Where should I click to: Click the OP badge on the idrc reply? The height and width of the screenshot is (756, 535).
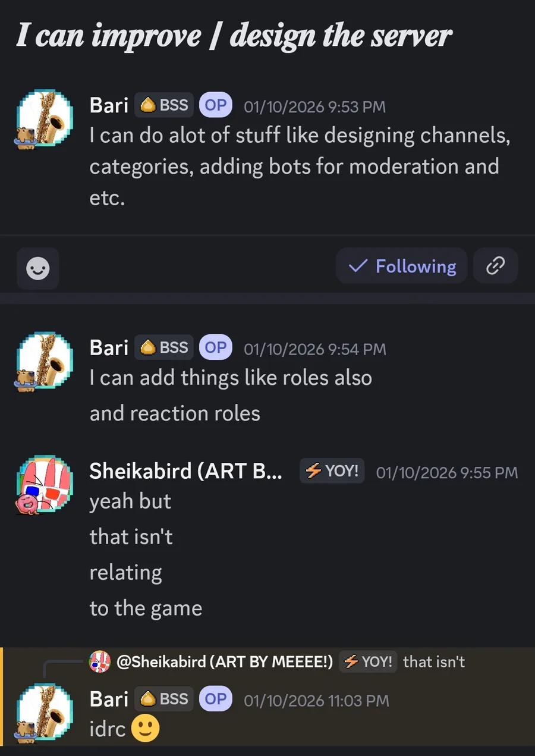coord(215,699)
